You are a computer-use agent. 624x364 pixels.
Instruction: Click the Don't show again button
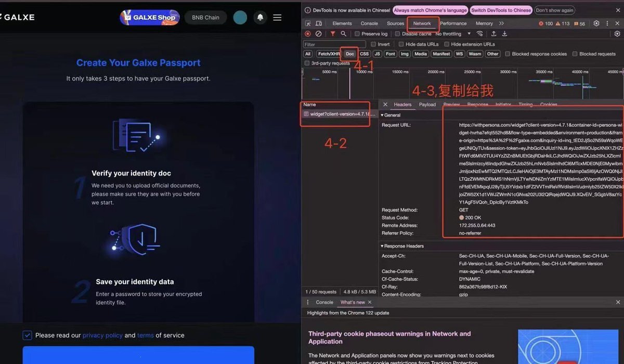click(x=555, y=10)
